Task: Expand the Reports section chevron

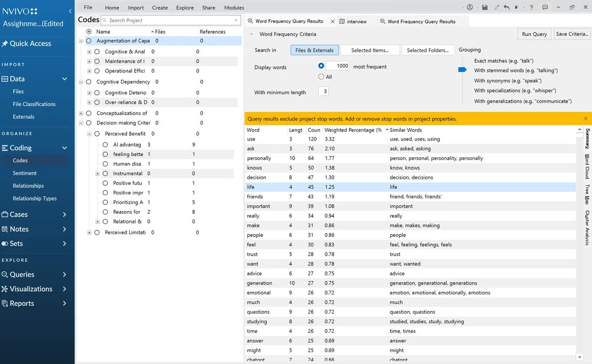Action: [65, 304]
